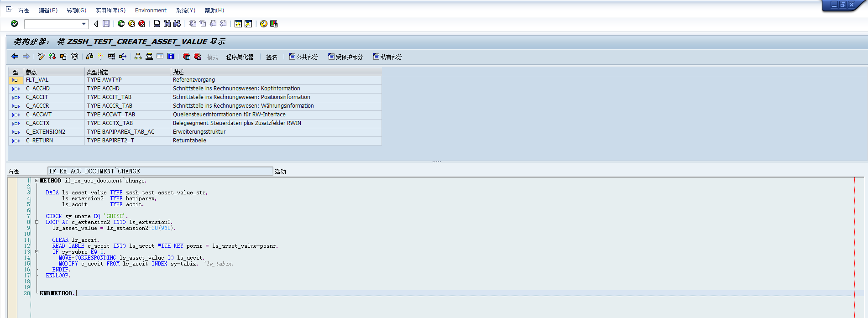Click the First Page icon
Viewport: 868px width, 318px height.
[x=193, y=24]
